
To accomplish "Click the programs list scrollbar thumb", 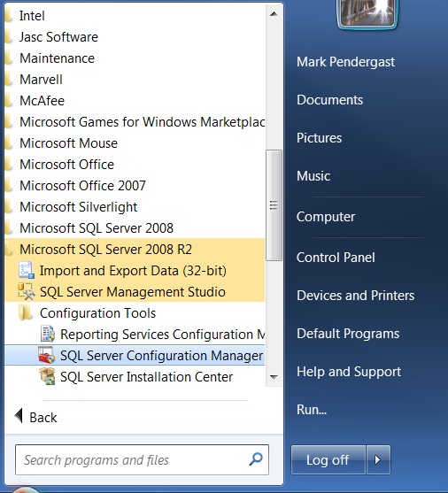I will tap(274, 205).
